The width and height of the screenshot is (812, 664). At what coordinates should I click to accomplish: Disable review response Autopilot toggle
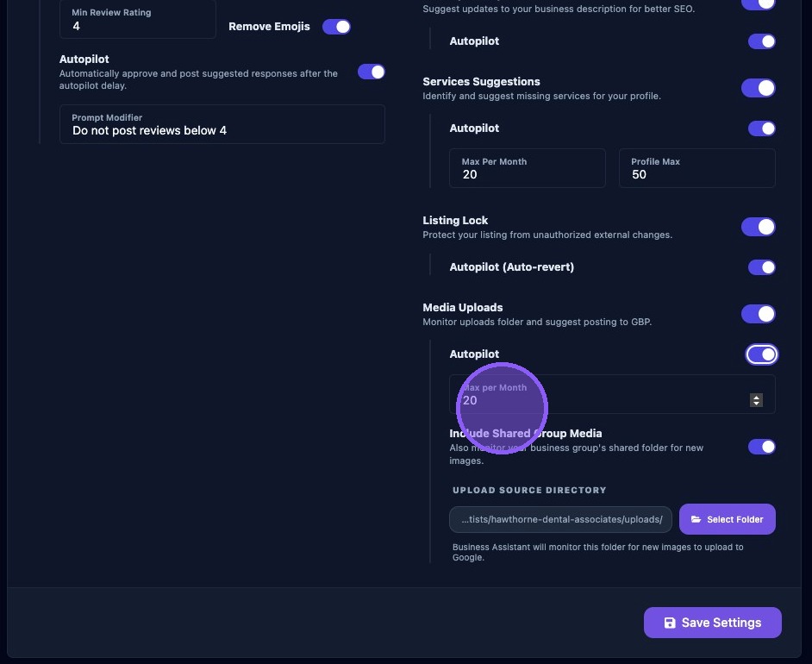tap(372, 72)
